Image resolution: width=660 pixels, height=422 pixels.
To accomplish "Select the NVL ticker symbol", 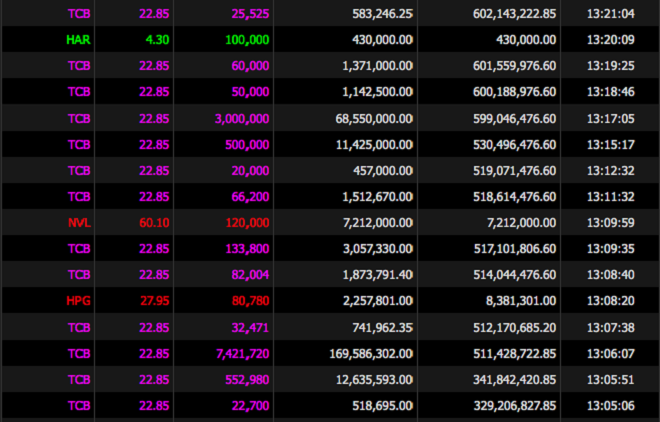I will click(79, 222).
